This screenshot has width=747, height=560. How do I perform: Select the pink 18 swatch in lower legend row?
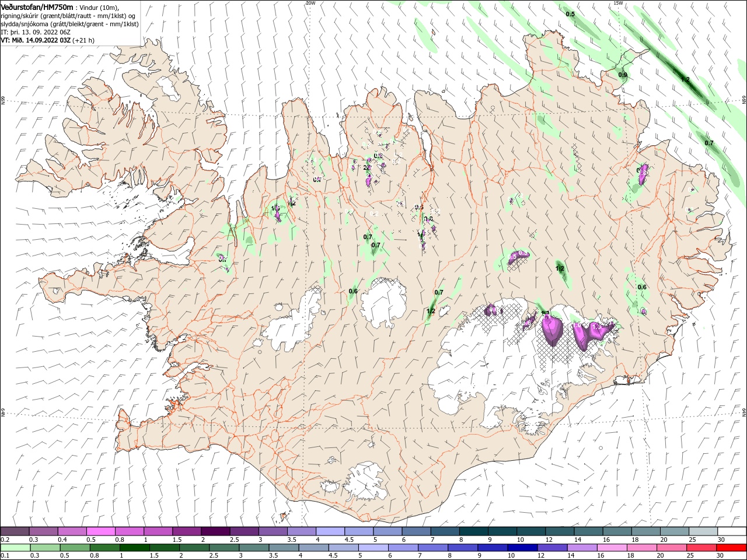coord(643,548)
